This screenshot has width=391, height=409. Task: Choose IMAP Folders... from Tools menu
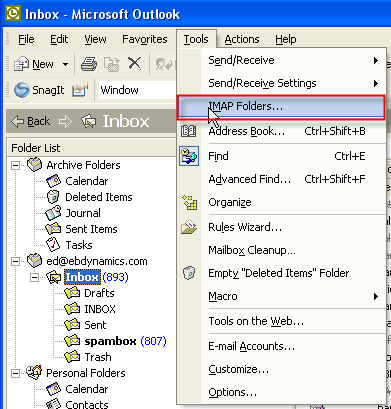point(281,107)
